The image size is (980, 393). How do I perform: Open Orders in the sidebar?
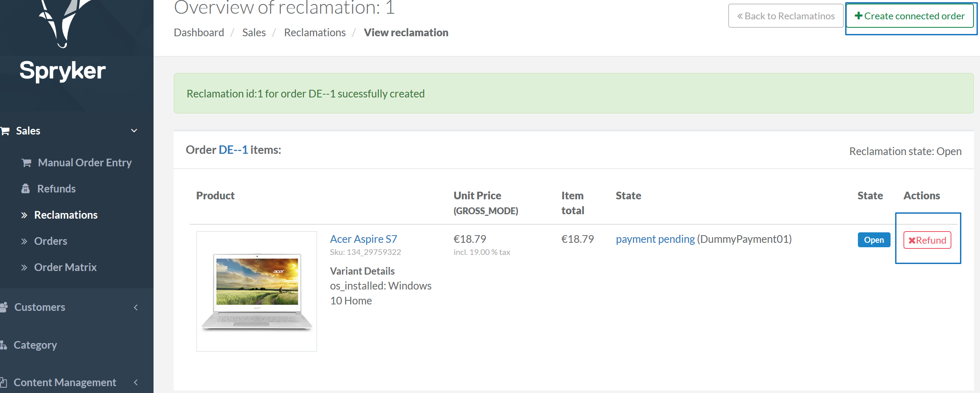coord(50,241)
